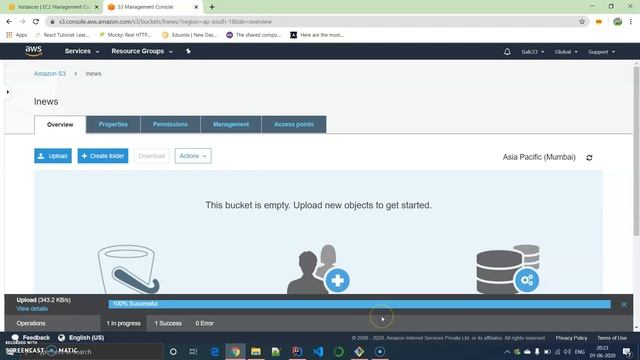Viewport: 640px width, 360px height.
Task: Switch to the Management tab
Action: [231, 124]
